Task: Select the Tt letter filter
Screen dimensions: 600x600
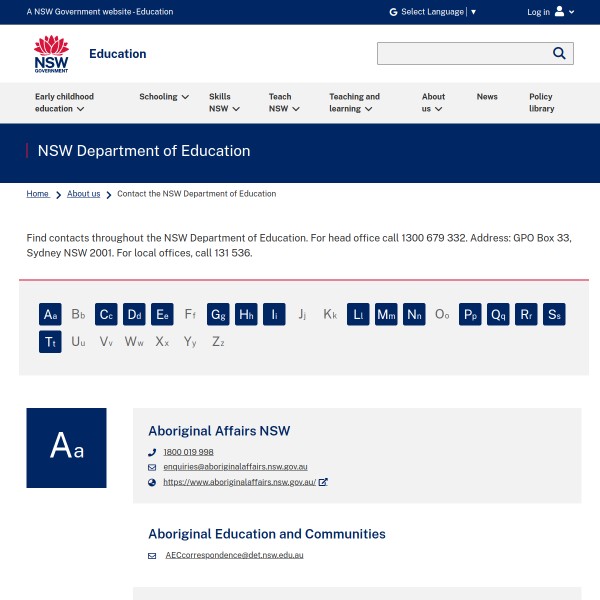Action: tap(50, 342)
